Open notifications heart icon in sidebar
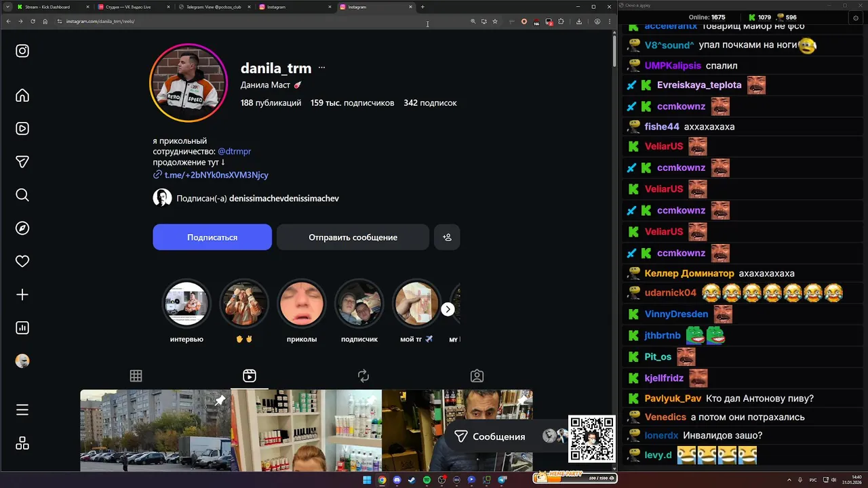The width and height of the screenshot is (868, 488). point(22,261)
